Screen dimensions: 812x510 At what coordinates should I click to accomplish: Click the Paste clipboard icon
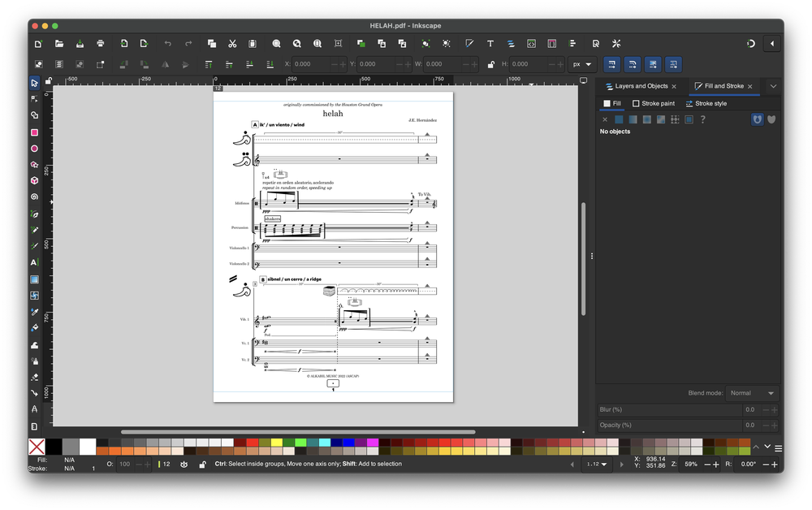(x=253, y=44)
